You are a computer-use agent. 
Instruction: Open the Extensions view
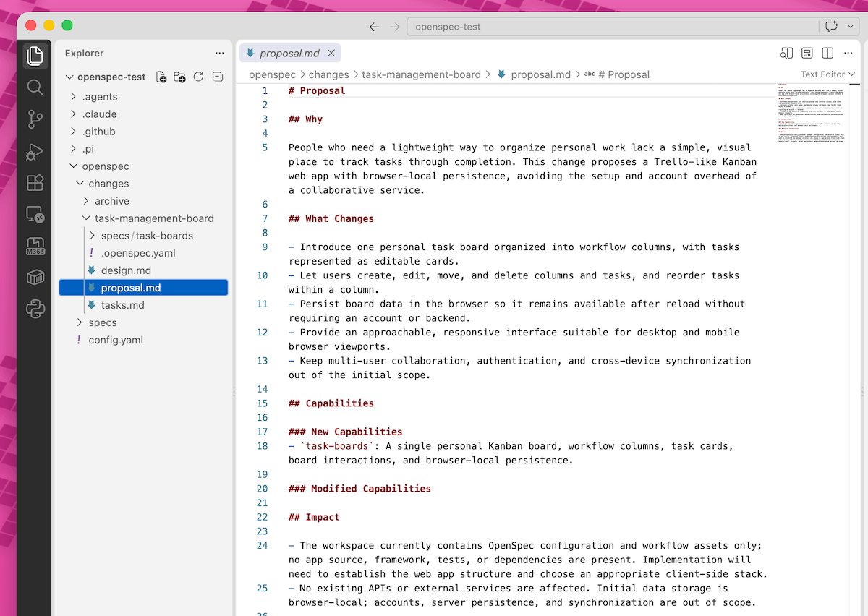(35, 183)
